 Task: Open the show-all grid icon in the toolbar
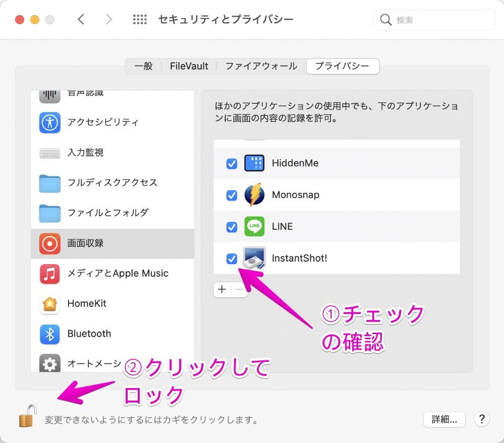click(140, 20)
